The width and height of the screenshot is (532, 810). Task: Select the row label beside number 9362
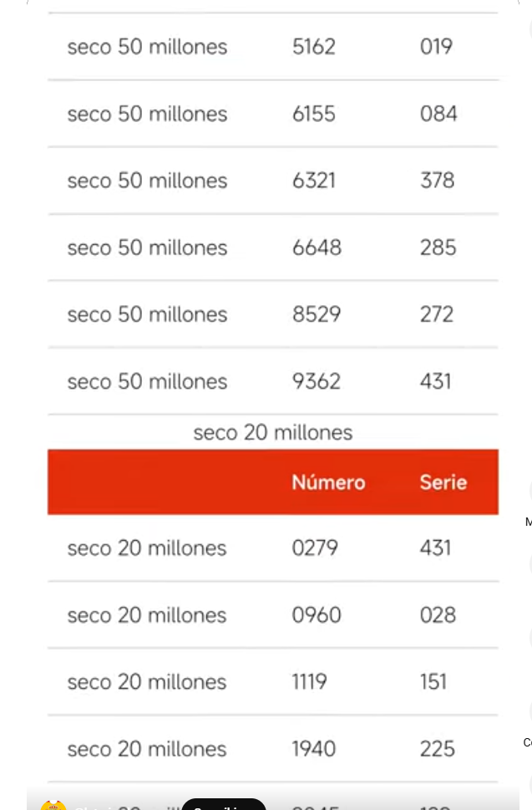pos(147,382)
